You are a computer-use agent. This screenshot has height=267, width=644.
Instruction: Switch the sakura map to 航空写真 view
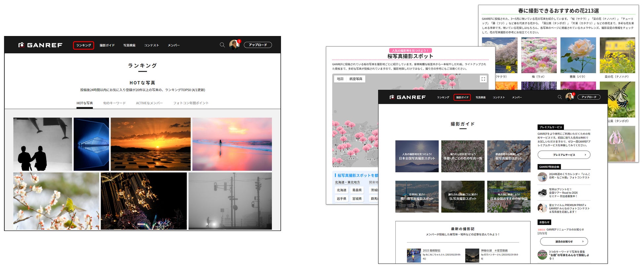(356, 79)
